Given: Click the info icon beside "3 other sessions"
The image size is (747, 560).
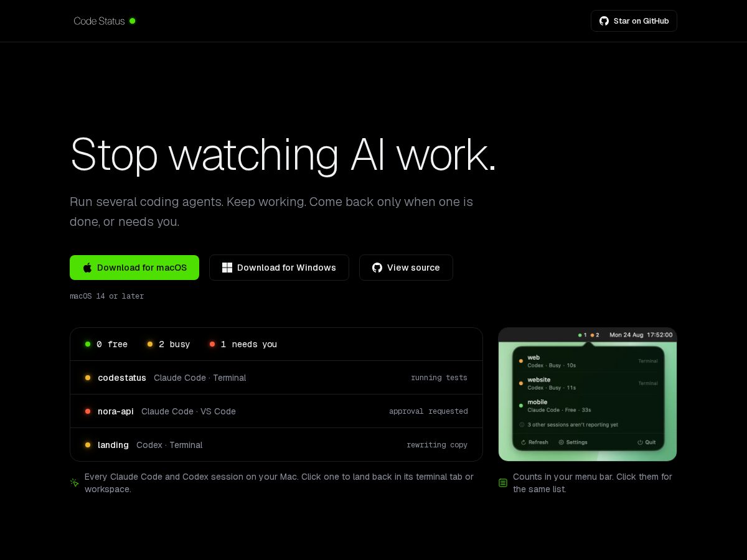Looking at the screenshot, I should [x=522, y=425].
